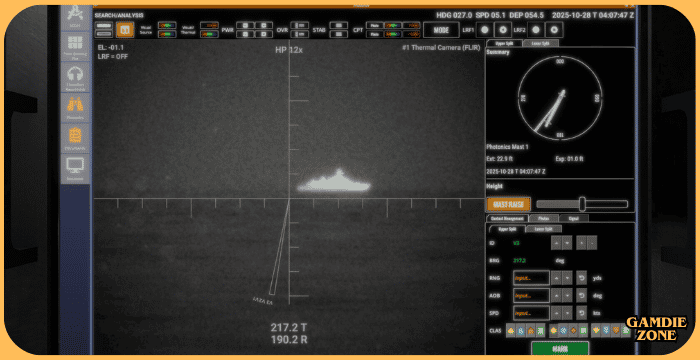Toggle top-left PWR switch

pyautogui.click(x=245, y=25)
